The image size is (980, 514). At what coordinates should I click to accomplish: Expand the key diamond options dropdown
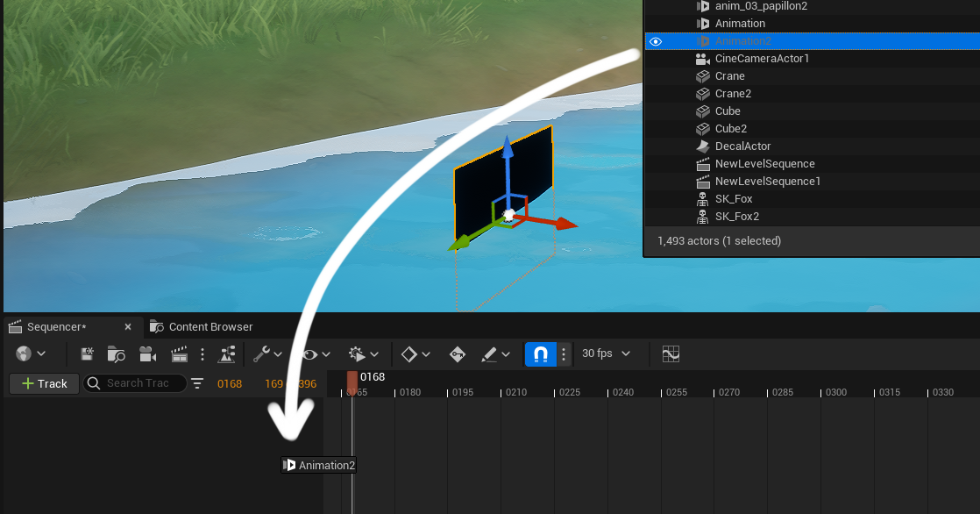tap(415, 354)
